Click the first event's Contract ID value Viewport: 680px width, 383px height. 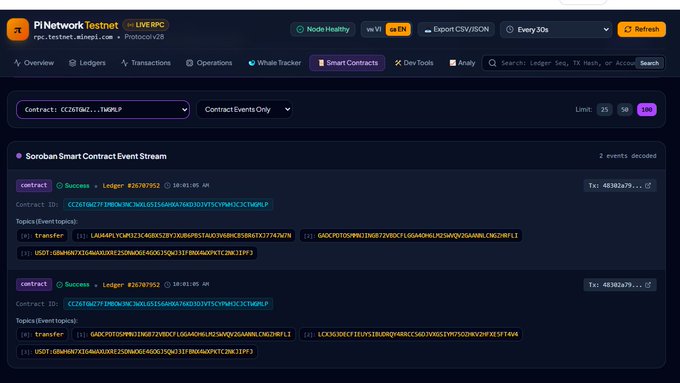tap(168, 204)
